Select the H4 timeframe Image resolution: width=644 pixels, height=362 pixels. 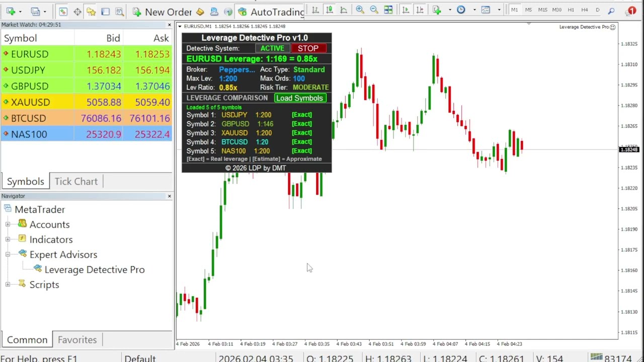tap(585, 10)
